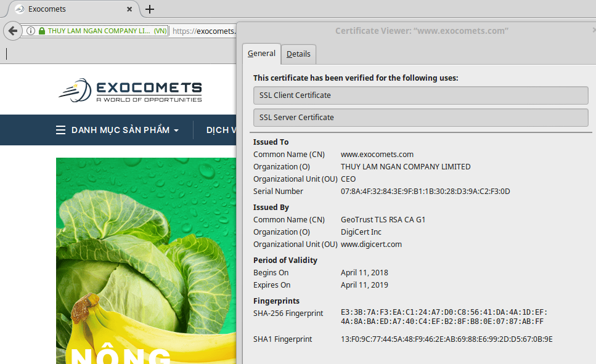This screenshot has width=596, height=364.
Task: Click the Certificate Viewer window title
Action: click(422, 31)
